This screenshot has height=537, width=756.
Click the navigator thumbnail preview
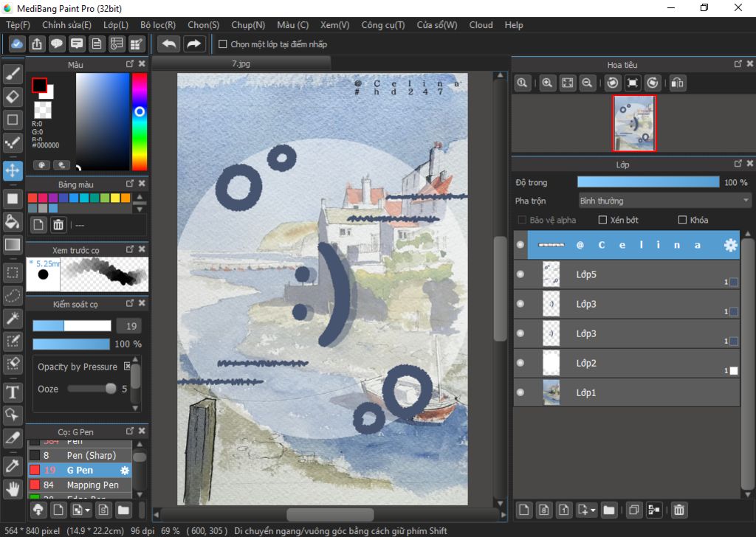pyautogui.click(x=634, y=123)
